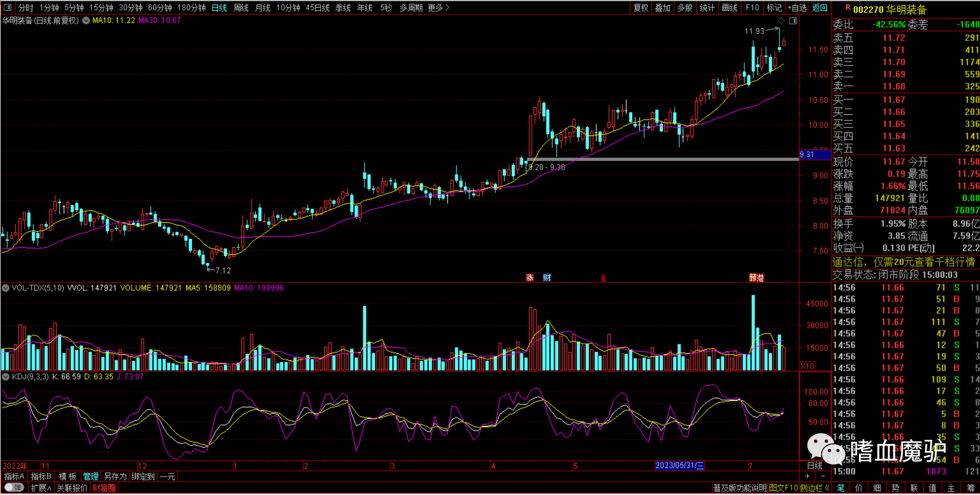Viewport: 980px width, 495px height.
Task: Open the 值 value tab
Action: [x=933, y=488]
